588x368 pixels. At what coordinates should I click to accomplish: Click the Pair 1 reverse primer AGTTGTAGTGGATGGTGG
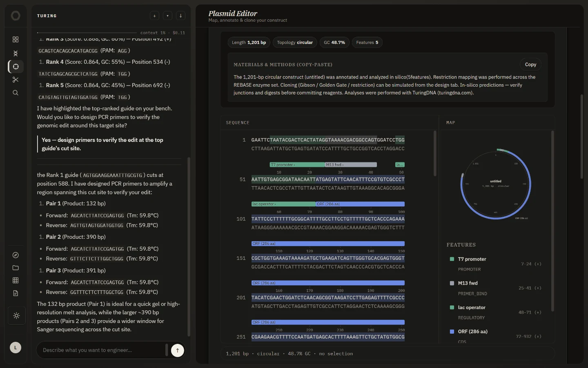coord(97,225)
